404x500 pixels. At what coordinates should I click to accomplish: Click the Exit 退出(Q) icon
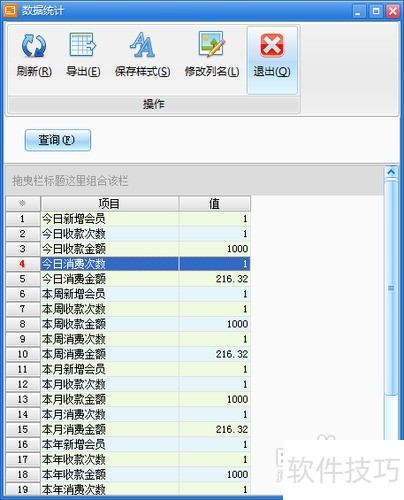[272, 45]
